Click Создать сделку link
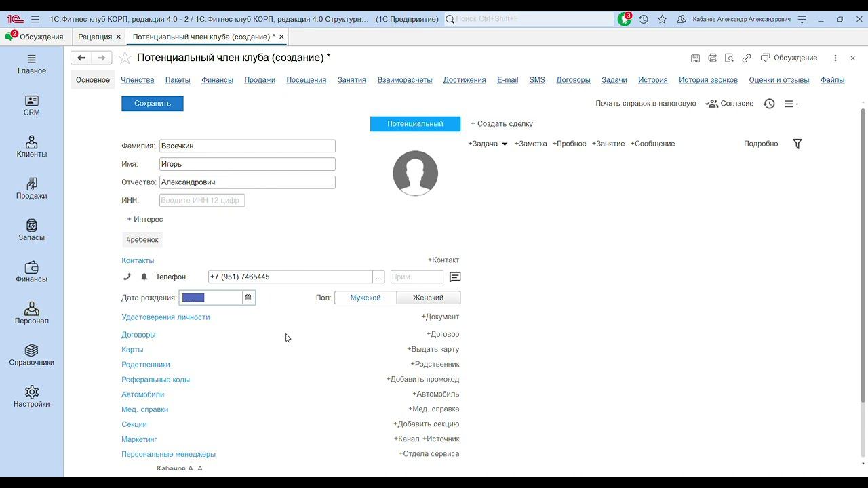Screen dimensions: 868x488 tap(502, 124)
